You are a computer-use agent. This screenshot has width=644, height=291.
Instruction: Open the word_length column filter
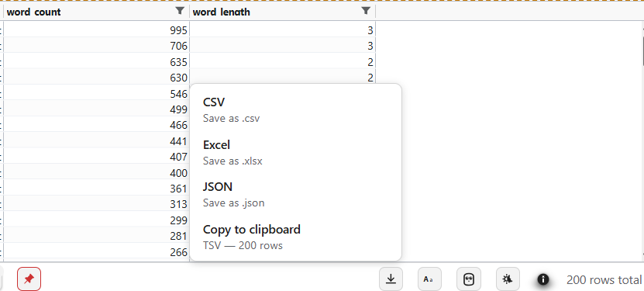pos(366,11)
